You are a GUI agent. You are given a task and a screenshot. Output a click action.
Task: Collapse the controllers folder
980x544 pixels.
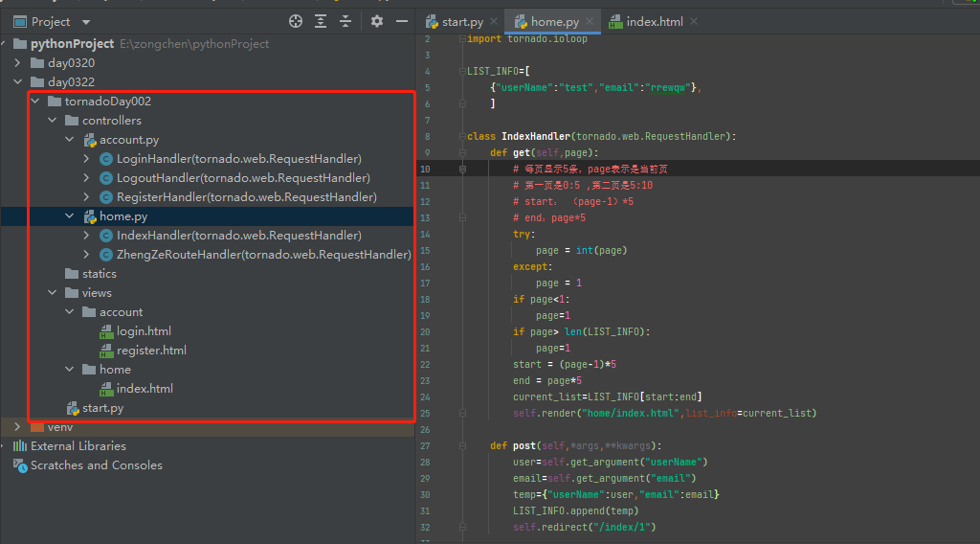point(52,121)
